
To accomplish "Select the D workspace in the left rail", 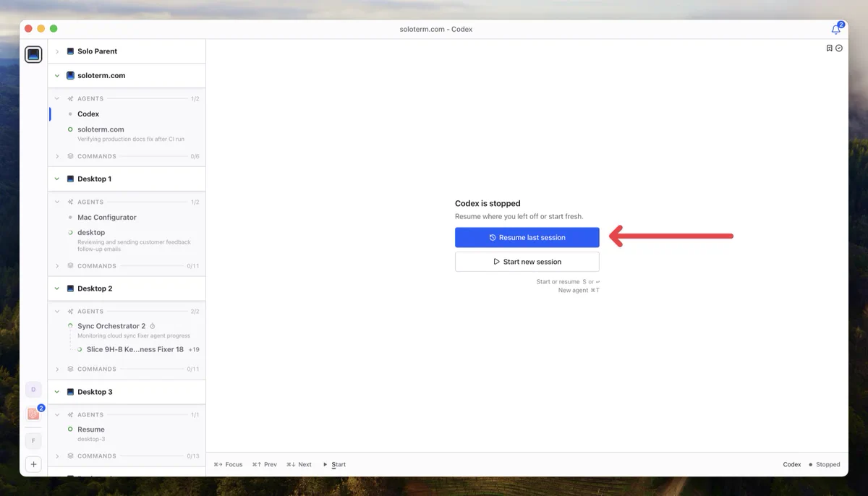I will pyautogui.click(x=33, y=390).
